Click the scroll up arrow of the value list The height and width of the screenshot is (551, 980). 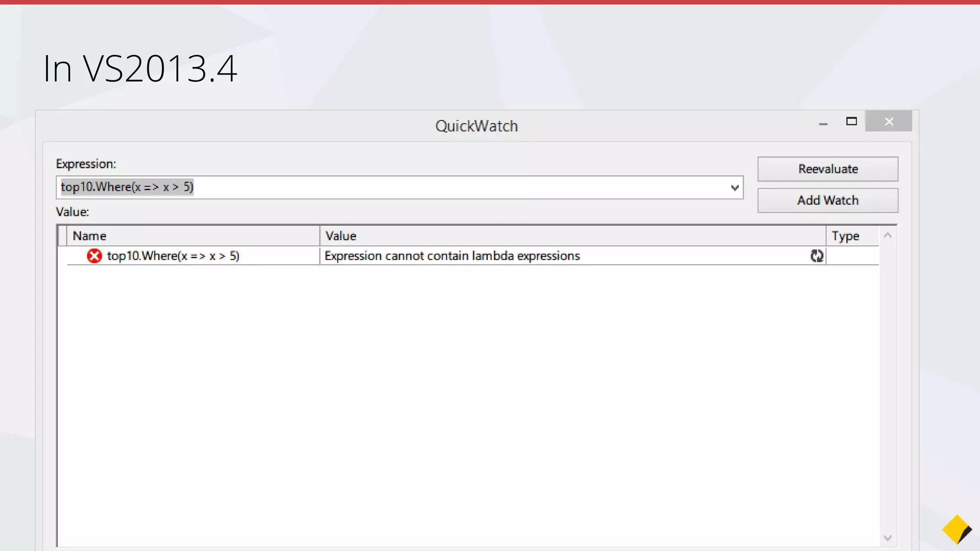(888, 235)
